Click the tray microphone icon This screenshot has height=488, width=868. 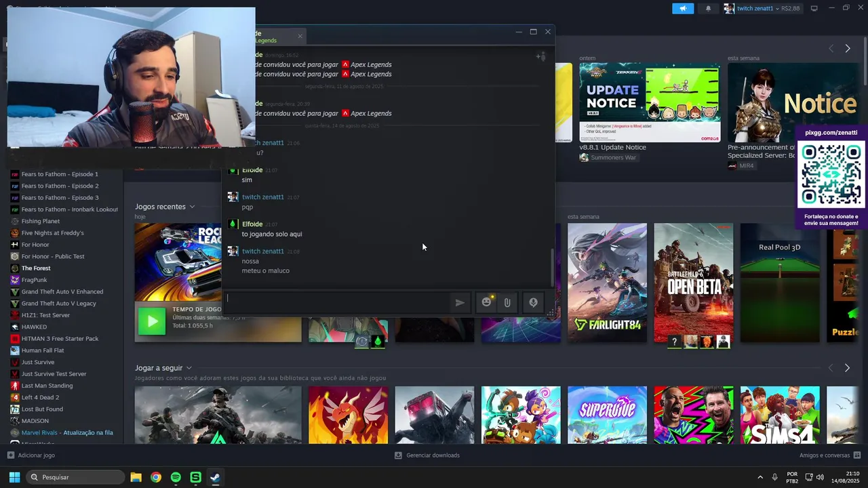coord(774,477)
